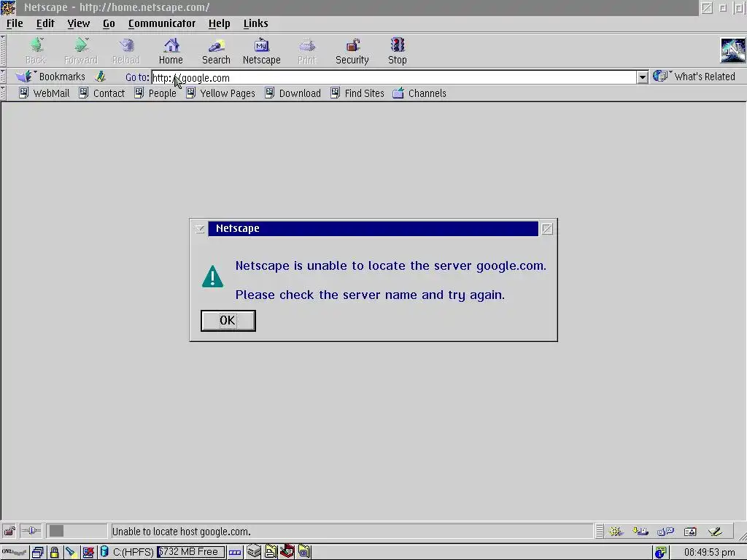This screenshot has width=747, height=560.
Task: Open the View menu
Action: click(79, 23)
